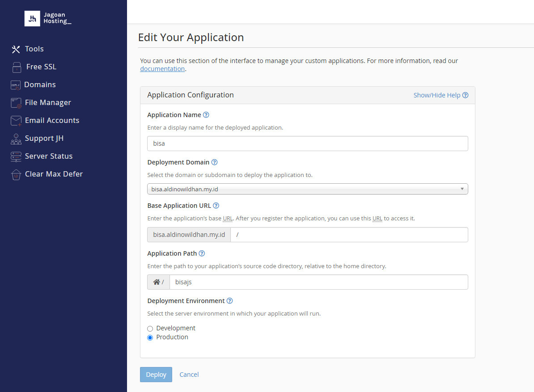Open Support JH in the sidebar menu
This screenshot has width=534, height=392.
tap(44, 139)
